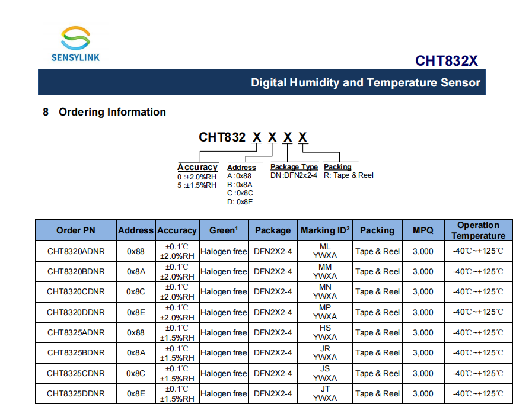Click the Digital Humidity and Temperature Sensor banner
Screen dimensions: 532x404
[x=365, y=82]
